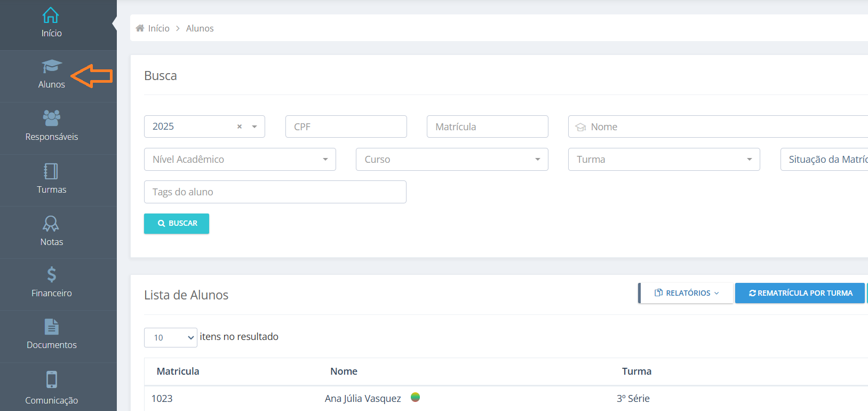This screenshot has height=411, width=868.
Task: Open the Início home icon in sidebar
Action: click(51, 15)
